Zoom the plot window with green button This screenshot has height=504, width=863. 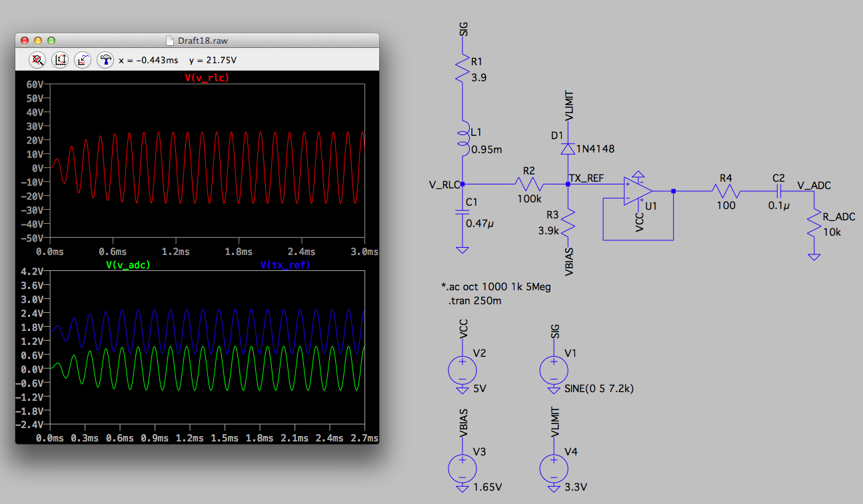pyautogui.click(x=51, y=41)
